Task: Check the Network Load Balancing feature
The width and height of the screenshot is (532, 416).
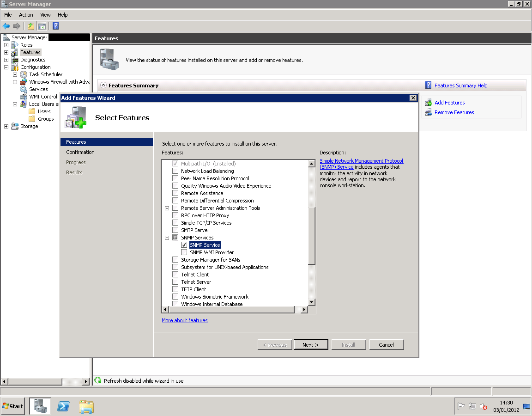Action: pyautogui.click(x=175, y=171)
